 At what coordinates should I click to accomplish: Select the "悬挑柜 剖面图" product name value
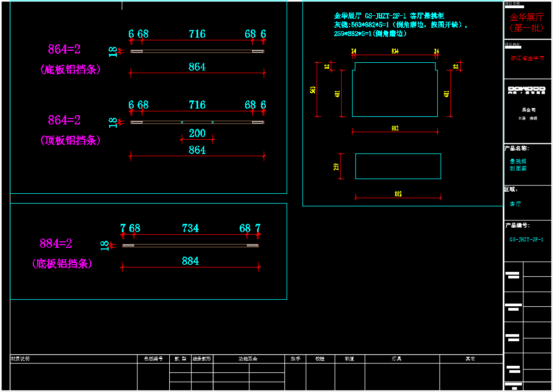518,165
